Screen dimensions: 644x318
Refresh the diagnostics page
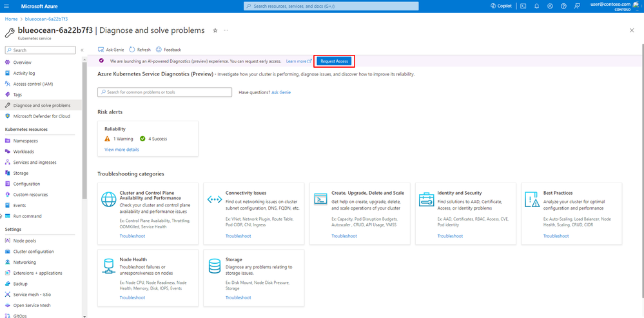click(x=140, y=50)
